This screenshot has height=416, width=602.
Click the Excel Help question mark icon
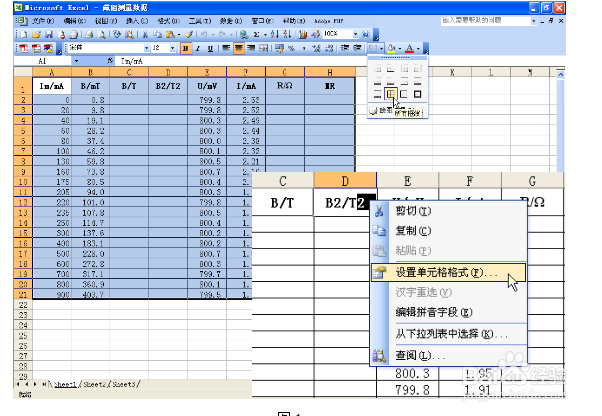(366, 35)
